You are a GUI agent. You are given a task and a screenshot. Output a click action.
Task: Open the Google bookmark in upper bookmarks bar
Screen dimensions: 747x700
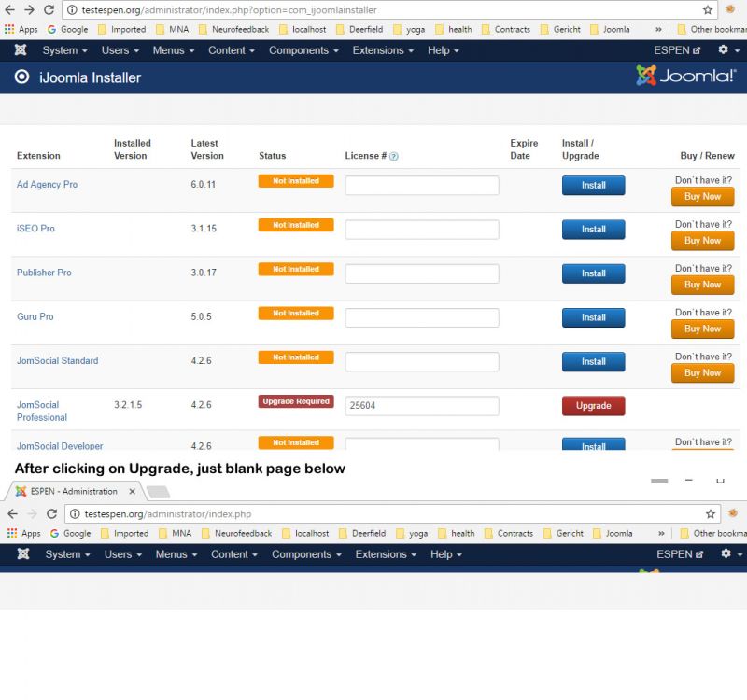[x=67, y=29]
